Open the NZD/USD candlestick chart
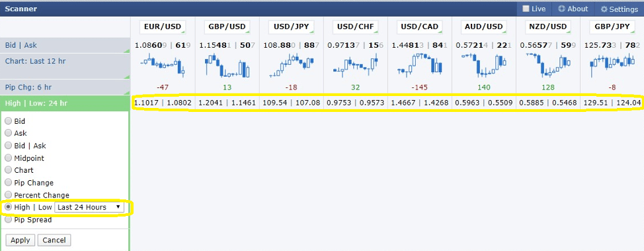Viewport: 644px width, 251px height. [x=548, y=65]
